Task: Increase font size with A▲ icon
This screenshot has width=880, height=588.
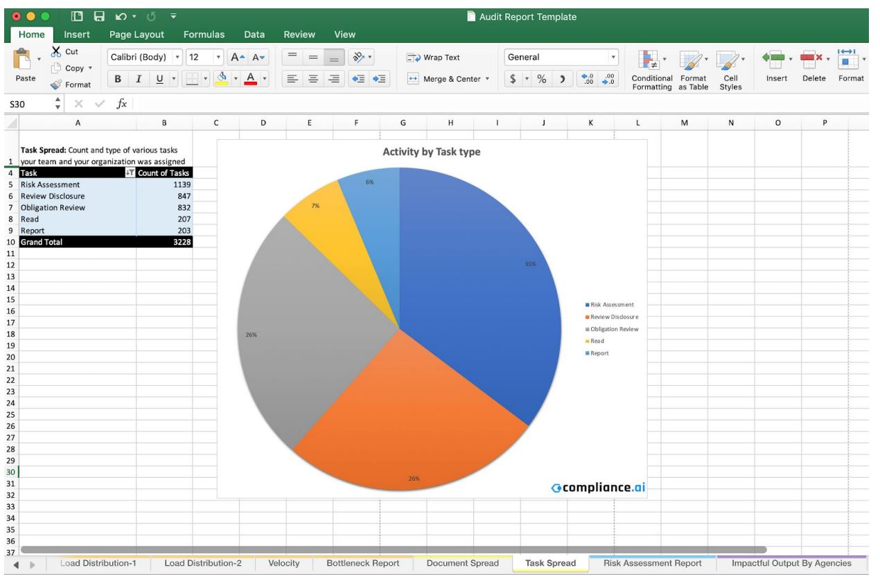Action: tap(236, 57)
